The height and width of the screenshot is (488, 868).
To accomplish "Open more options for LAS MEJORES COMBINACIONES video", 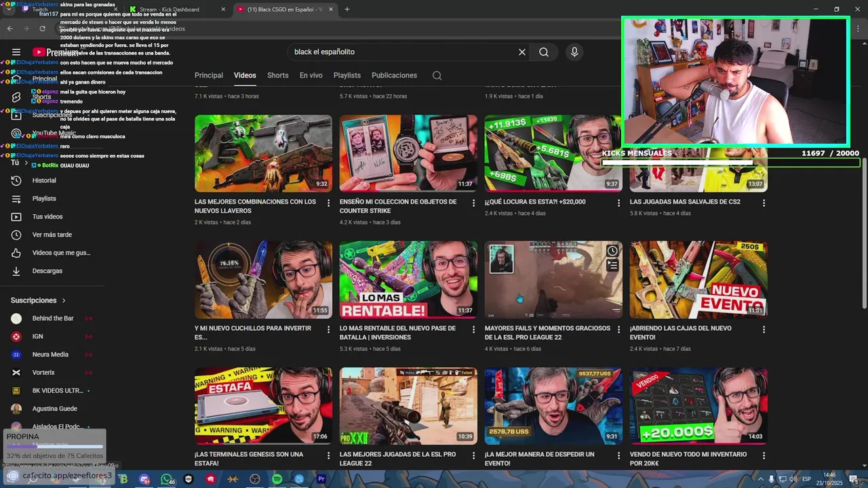I will click(x=329, y=203).
